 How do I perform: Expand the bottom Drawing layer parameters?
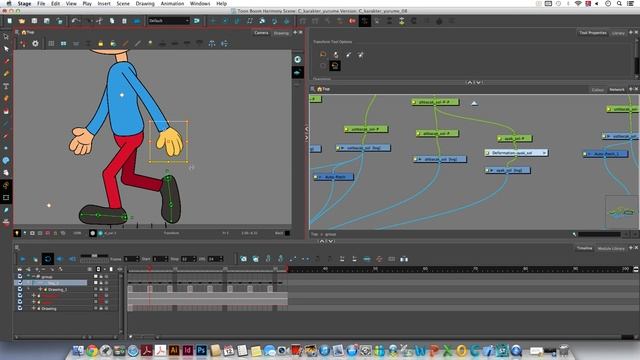[34, 309]
